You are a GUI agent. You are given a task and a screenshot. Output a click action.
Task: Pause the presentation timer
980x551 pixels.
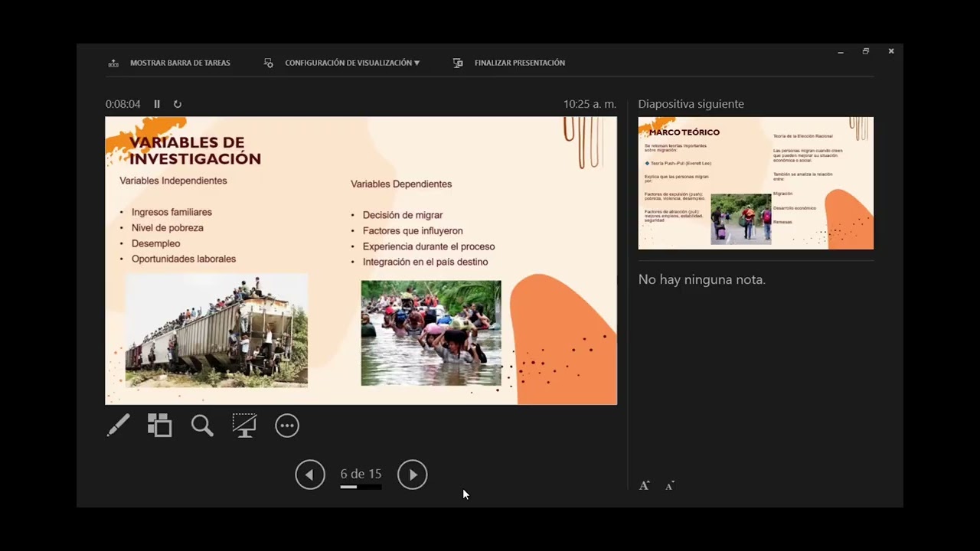pos(157,104)
